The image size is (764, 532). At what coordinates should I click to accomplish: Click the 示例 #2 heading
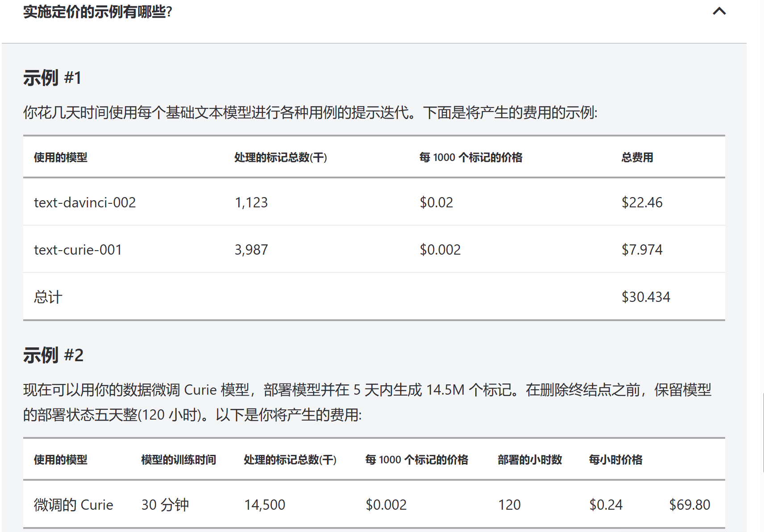click(53, 355)
